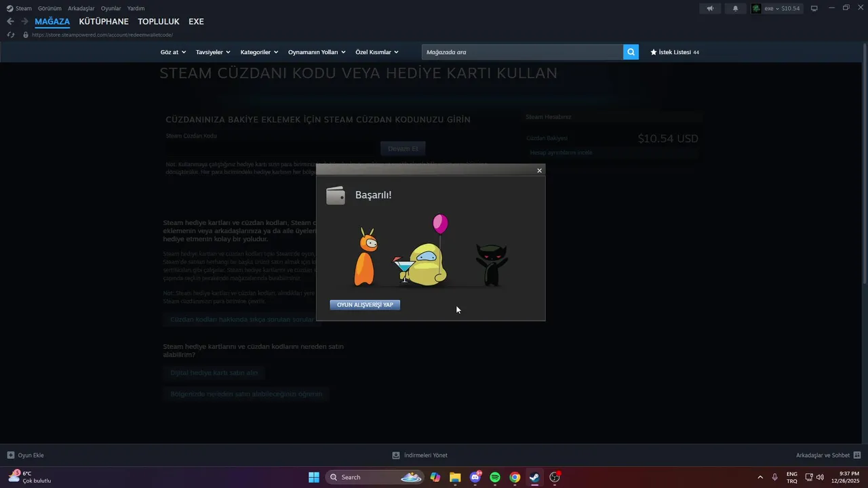Open İstek Listesi wishlist
The height and width of the screenshot is (488, 868).
click(675, 52)
